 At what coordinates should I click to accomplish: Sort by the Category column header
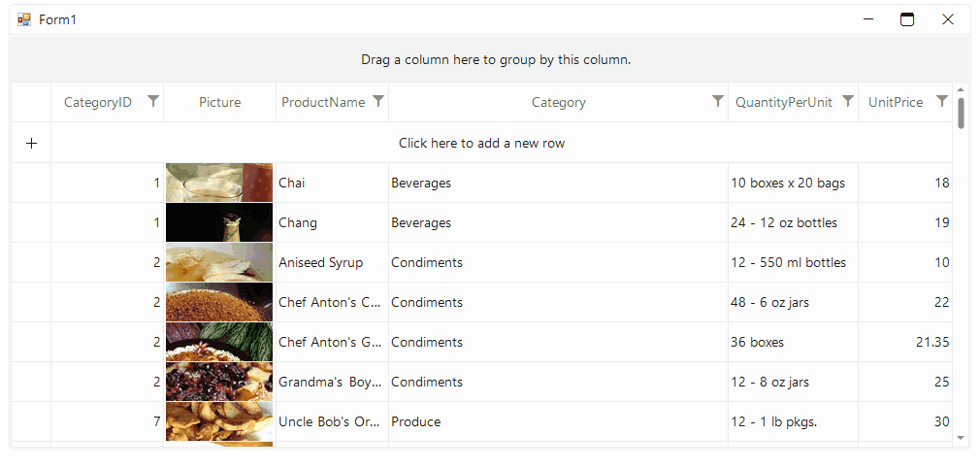[x=558, y=103]
